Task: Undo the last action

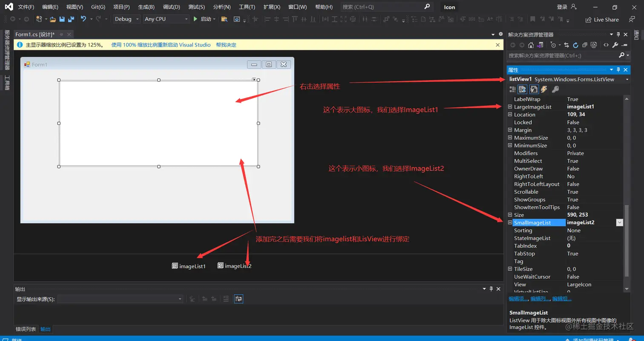Action: click(83, 19)
